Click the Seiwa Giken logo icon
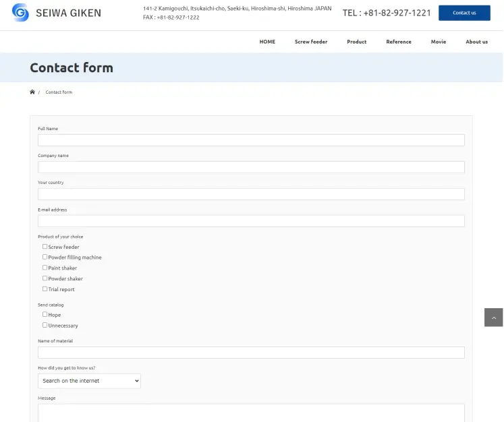The image size is (504, 422). click(x=20, y=13)
